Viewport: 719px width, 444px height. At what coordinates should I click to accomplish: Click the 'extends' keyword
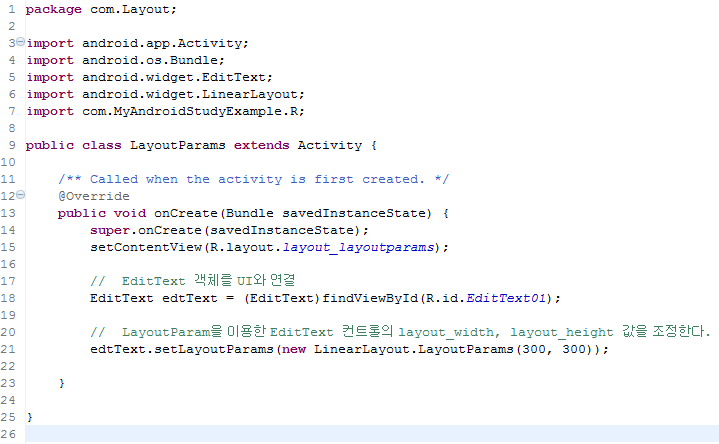click(261, 145)
